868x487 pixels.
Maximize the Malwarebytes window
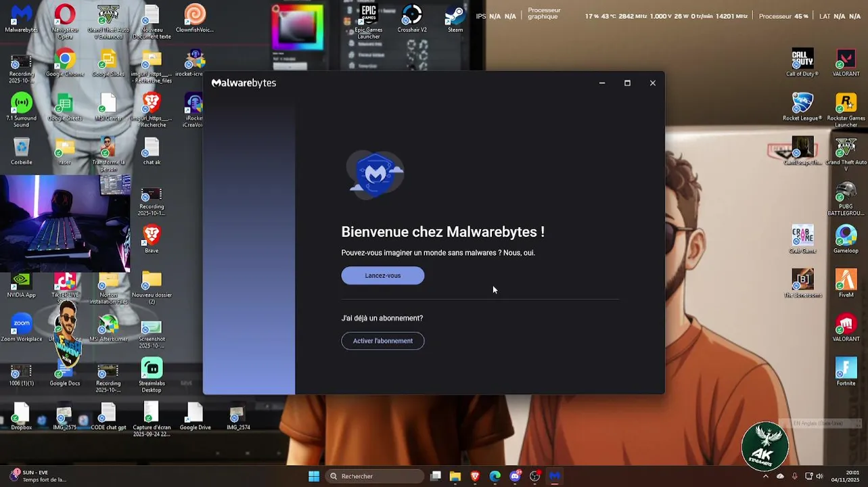pyautogui.click(x=627, y=83)
